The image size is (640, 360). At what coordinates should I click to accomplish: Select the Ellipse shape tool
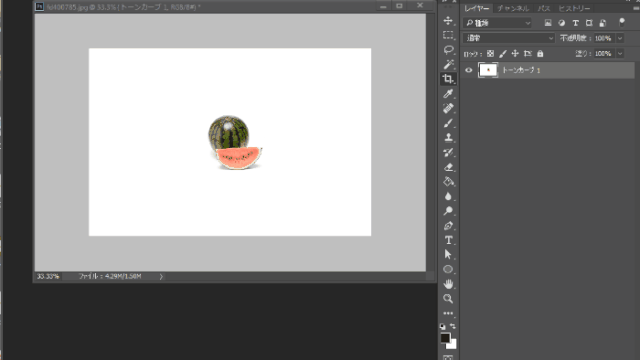point(448,269)
